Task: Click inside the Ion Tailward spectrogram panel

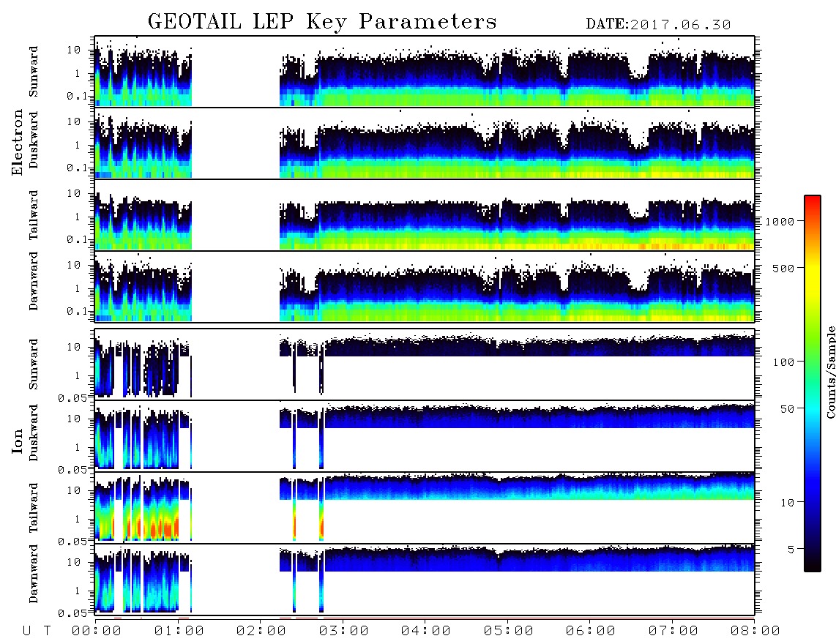Action: (425, 508)
